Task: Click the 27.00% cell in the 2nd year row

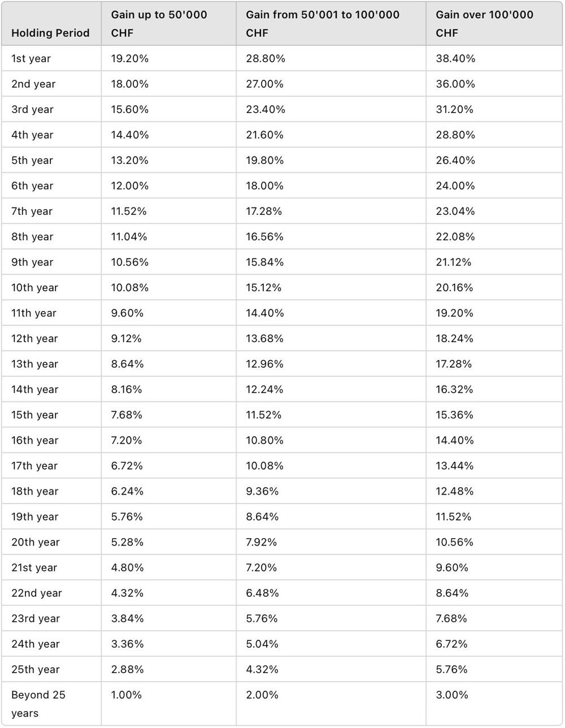Action: (265, 84)
